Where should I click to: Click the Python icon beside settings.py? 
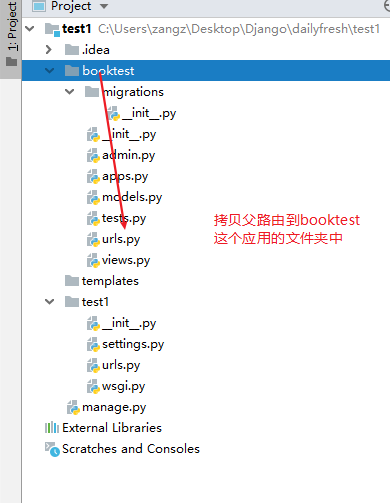pyautogui.click(x=93, y=344)
